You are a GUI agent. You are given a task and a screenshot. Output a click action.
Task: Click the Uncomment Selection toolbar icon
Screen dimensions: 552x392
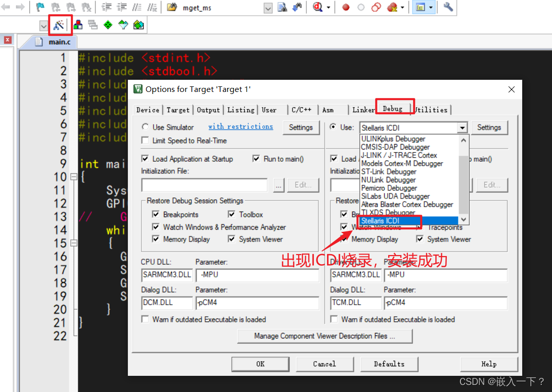(152, 7)
